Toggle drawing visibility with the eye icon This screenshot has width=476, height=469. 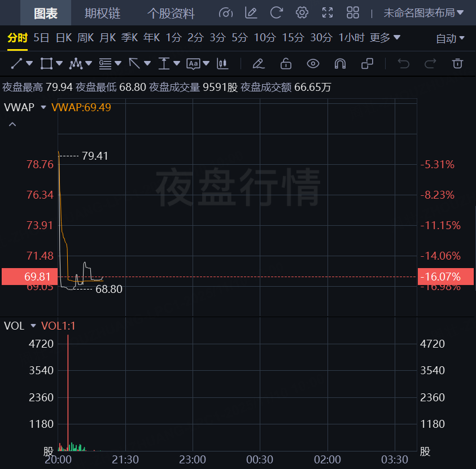pos(313,63)
